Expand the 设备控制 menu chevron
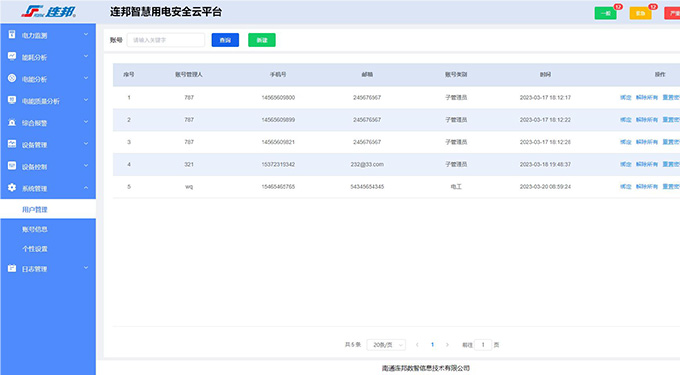The height and width of the screenshot is (375, 680). [x=86, y=166]
